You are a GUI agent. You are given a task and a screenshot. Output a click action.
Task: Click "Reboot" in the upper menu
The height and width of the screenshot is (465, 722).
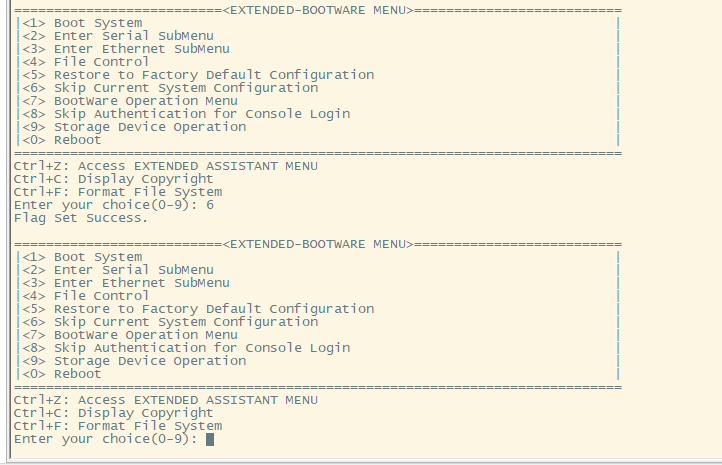coord(77,140)
